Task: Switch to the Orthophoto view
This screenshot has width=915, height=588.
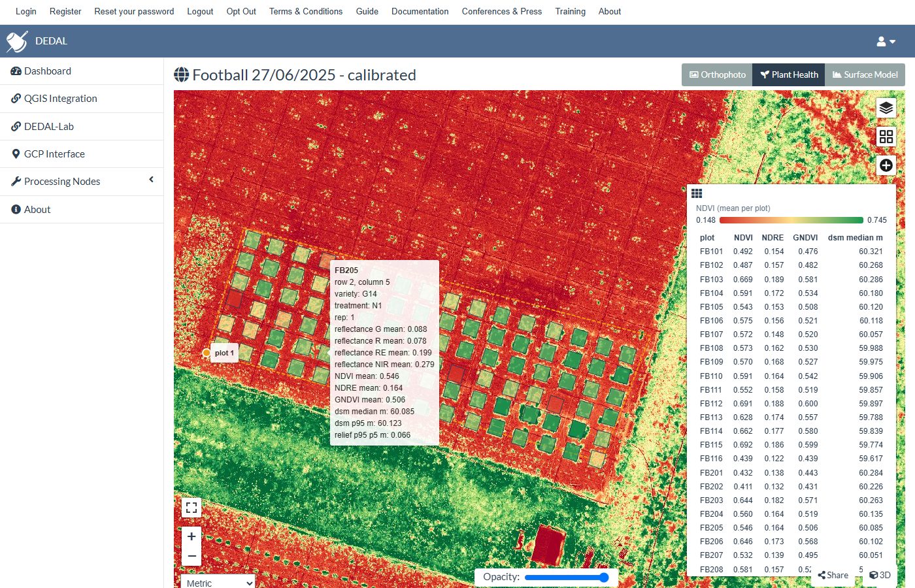Action: coord(717,74)
